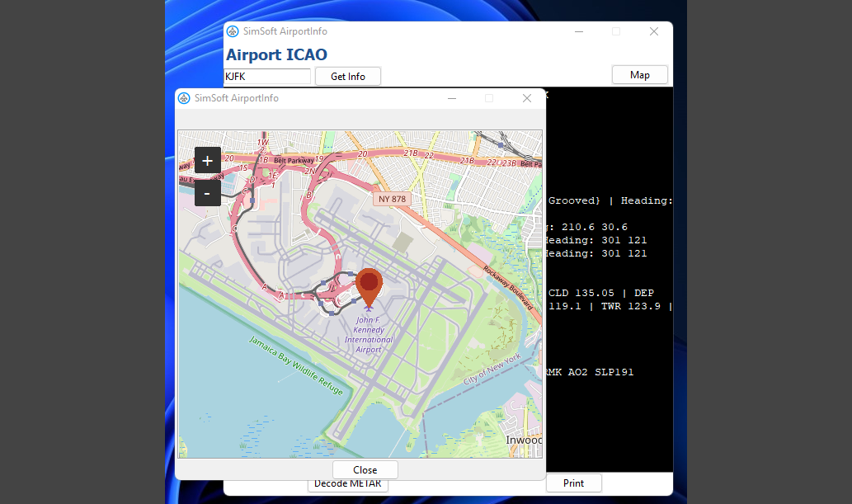Click the Jamaica Bay Wildlife Refuge label

(296, 365)
